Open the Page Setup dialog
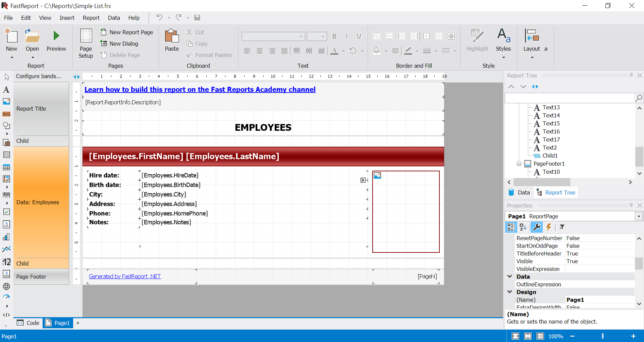644x342 pixels. click(86, 43)
